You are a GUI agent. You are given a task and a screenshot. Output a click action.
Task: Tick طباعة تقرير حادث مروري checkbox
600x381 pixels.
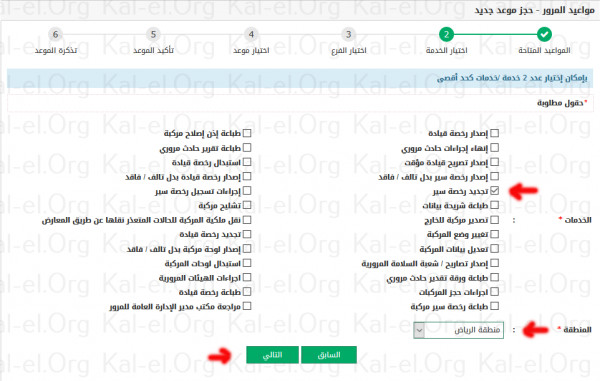(x=247, y=148)
